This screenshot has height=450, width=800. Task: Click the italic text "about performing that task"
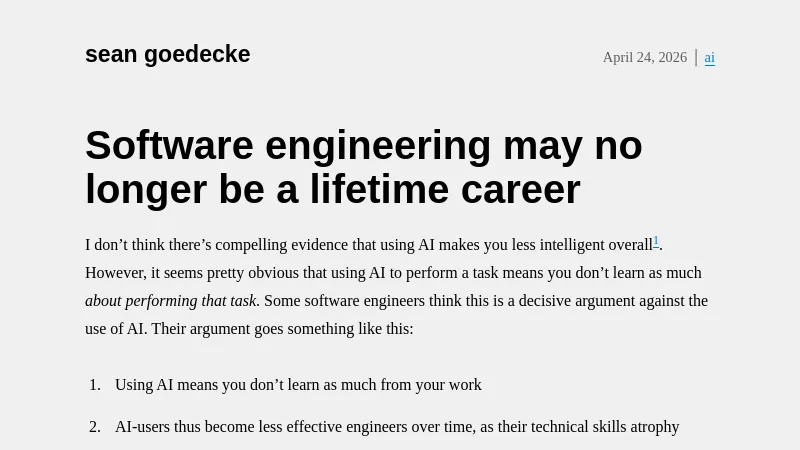(171, 301)
